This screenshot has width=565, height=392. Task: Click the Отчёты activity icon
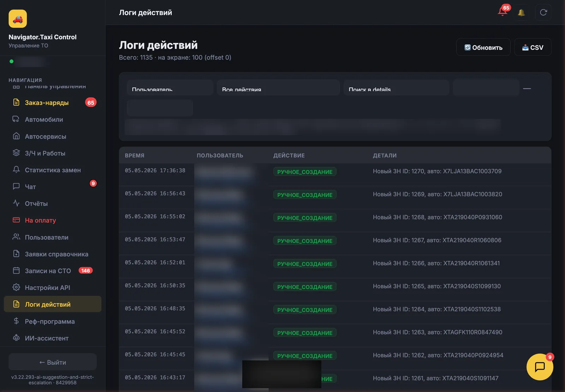(x=16, y=203)
